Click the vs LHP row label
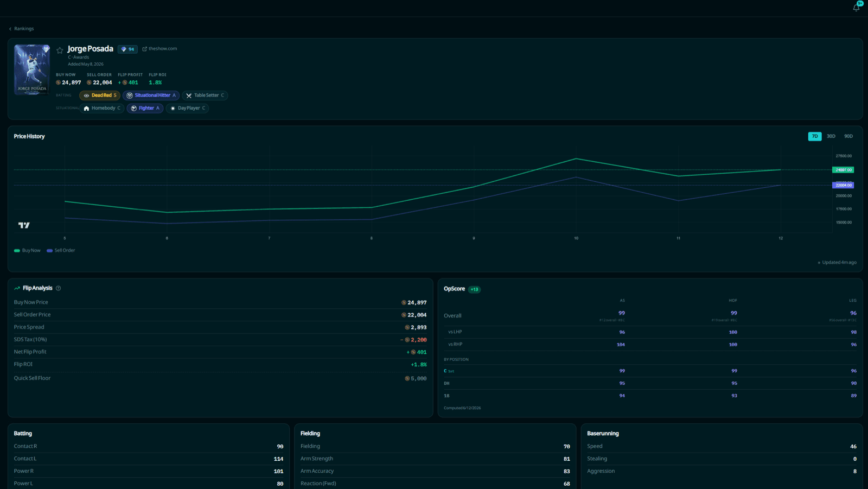Screen dimensions: 868x489 tap(455, 332)
